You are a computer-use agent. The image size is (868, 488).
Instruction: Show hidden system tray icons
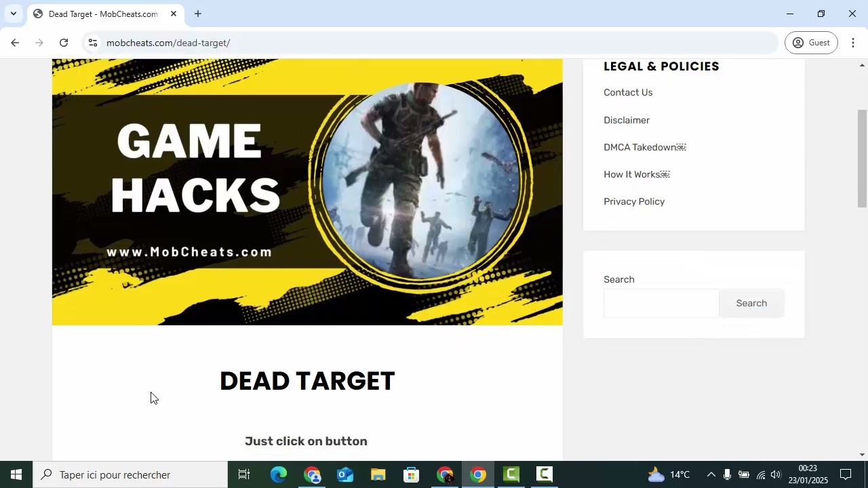(711, 474)
